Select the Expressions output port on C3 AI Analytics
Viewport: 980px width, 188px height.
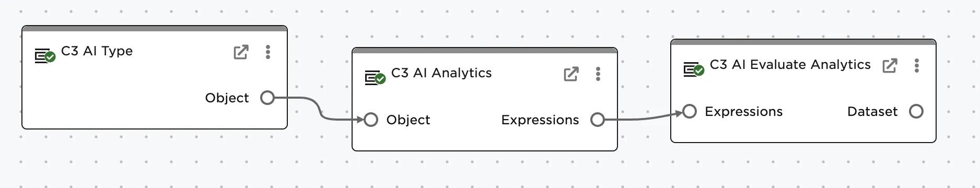(x=598, y=120)
